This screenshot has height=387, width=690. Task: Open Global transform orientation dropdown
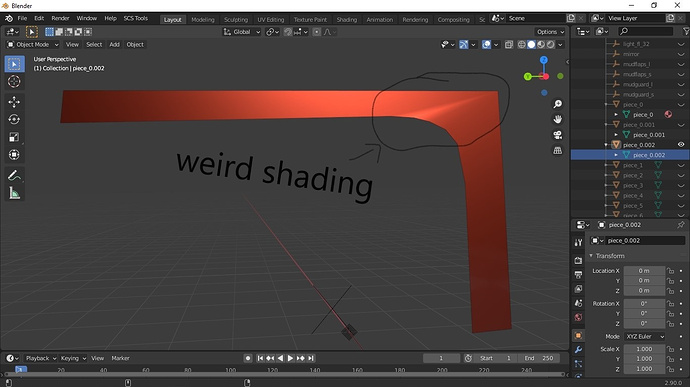coord(242,32)
